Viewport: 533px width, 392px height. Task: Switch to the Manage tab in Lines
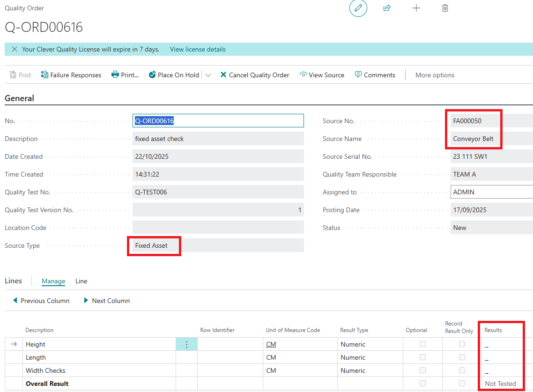pos(53,281)
